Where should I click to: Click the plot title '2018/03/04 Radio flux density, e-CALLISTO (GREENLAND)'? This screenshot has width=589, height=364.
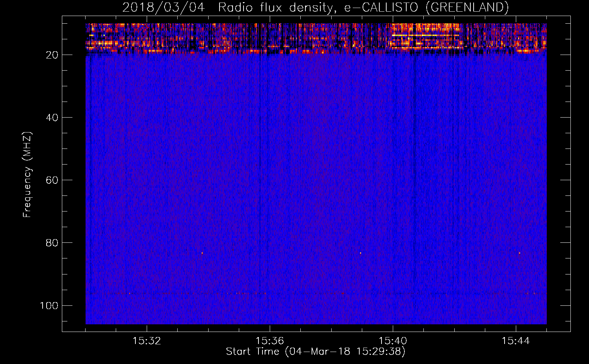[315, 7]
